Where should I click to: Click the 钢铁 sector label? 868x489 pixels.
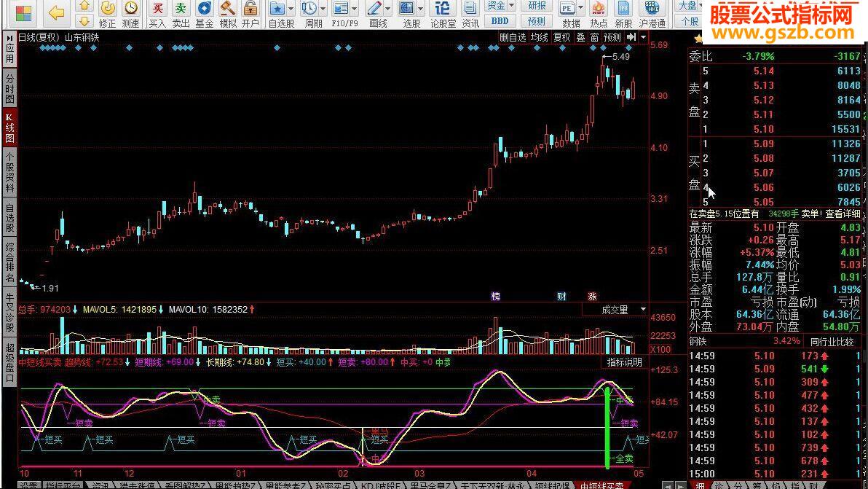698,342
